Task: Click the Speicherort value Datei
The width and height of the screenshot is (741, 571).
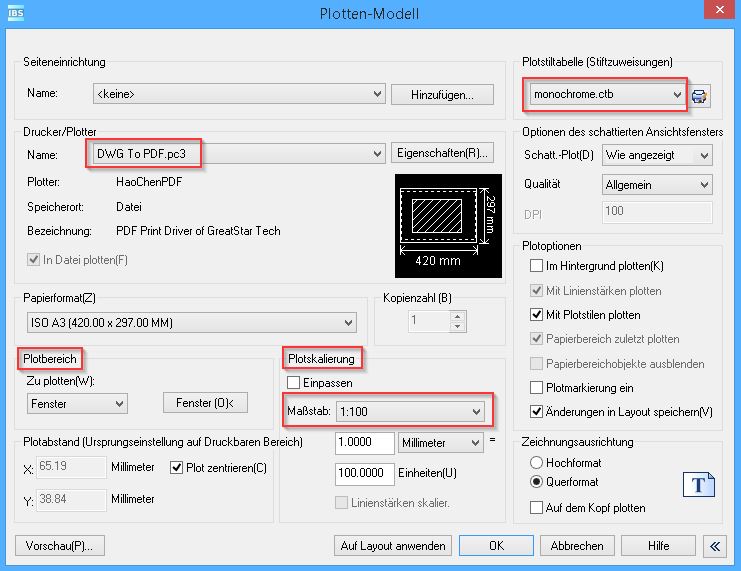Action: (x=129, y=207)
